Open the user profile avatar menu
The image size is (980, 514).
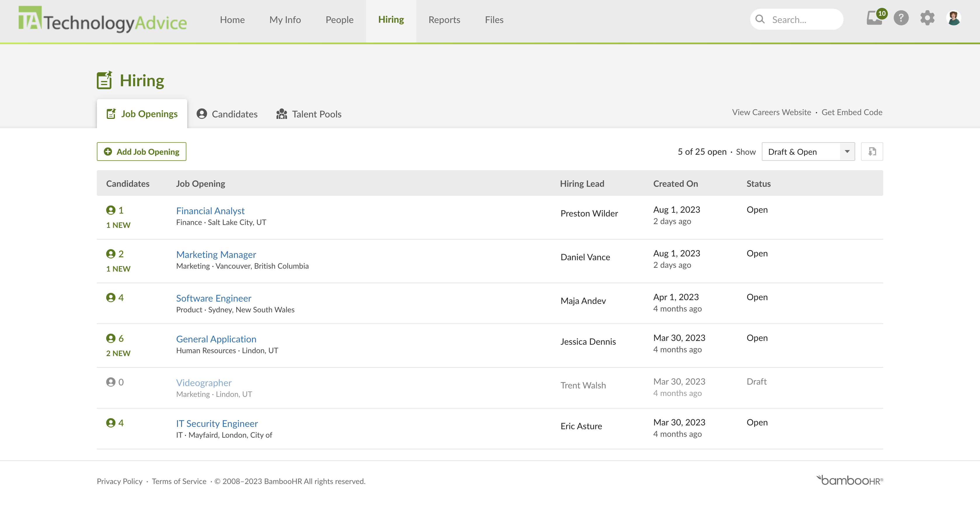953,18
